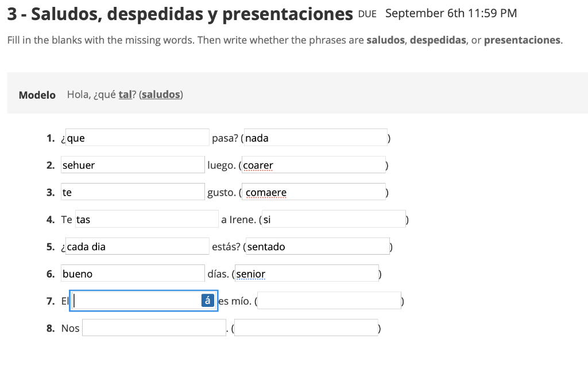Click the "cada dia" blank in item 5
The width and height of the screenshot is (588, 374).
137,246
